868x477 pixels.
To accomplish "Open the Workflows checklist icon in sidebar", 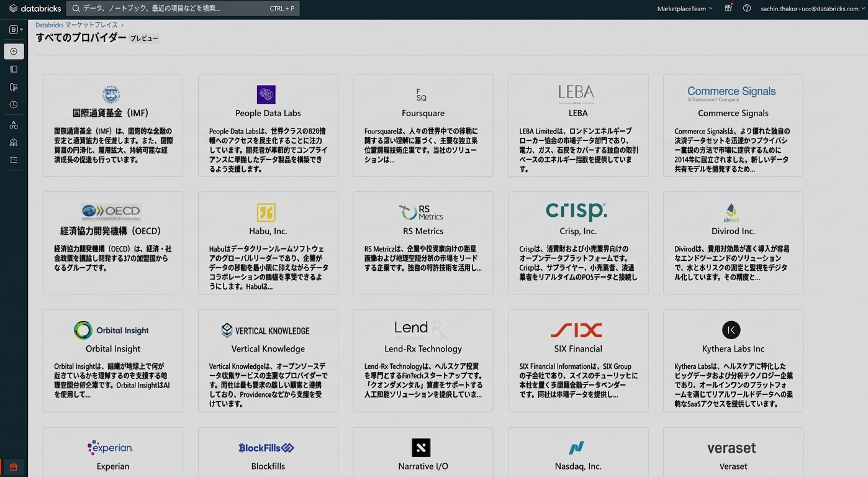I will pyautogui.click(x=14, y=160).
